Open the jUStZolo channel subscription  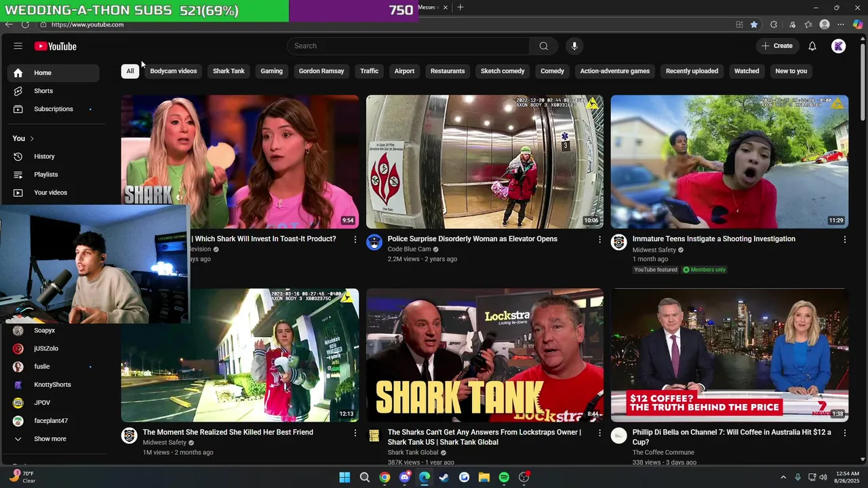(x=54, y=348)
